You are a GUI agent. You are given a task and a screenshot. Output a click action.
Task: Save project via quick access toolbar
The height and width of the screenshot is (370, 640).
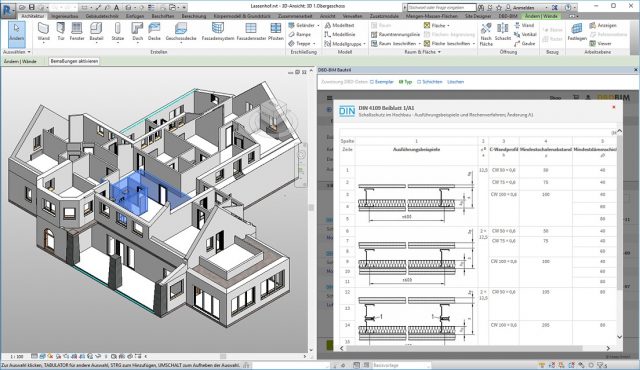(x=31, y=7)
